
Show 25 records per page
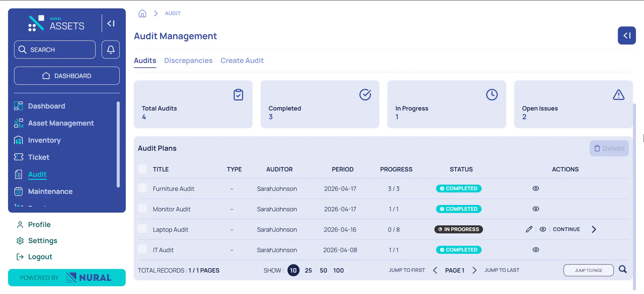(x=309, y=270)
